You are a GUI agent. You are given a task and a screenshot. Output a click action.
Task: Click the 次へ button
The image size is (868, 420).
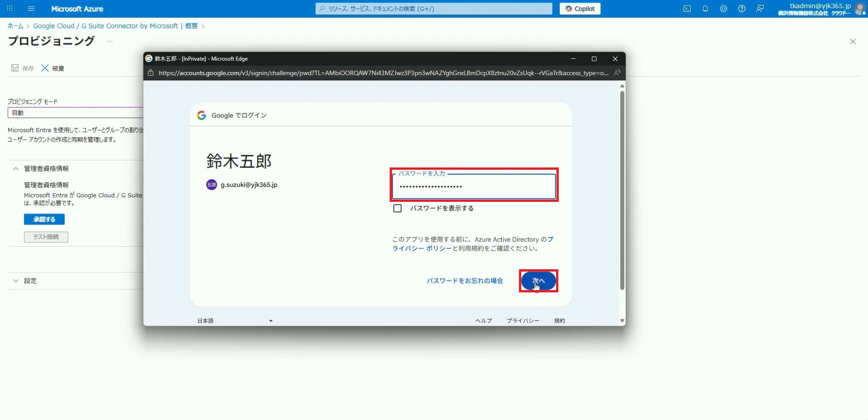coord(538,281)
